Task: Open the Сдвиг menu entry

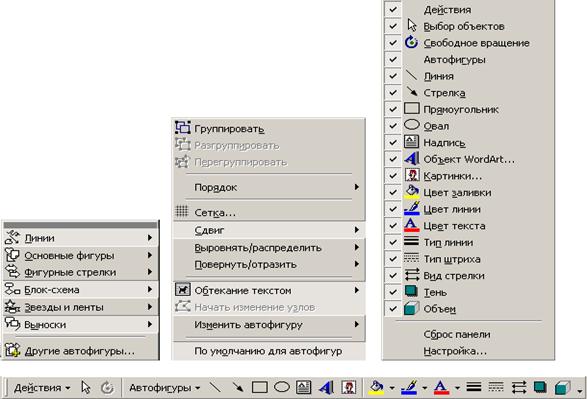Action: 269,230
